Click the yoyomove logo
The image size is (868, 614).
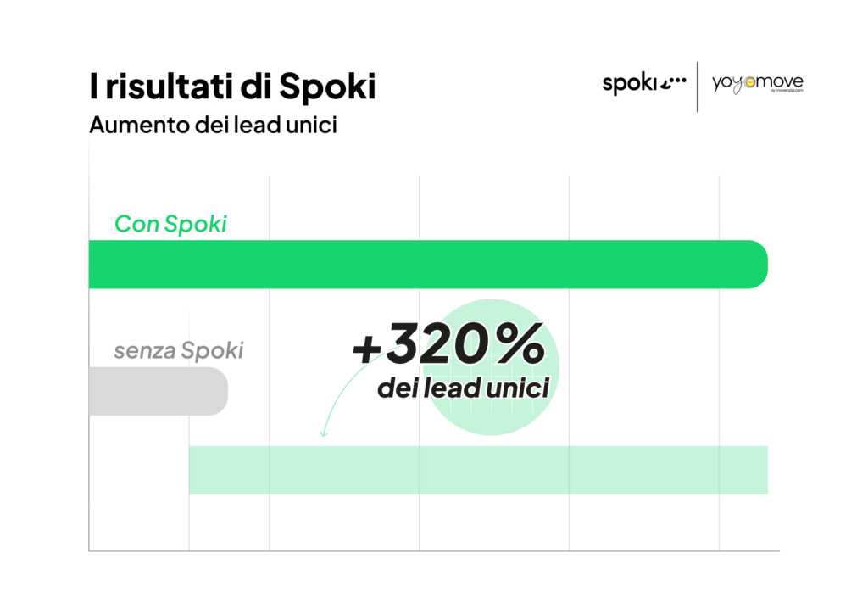757,84
